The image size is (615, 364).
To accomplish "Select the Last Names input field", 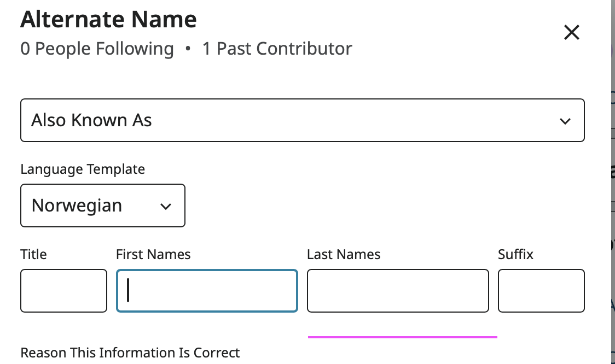I will click(398, 290).
